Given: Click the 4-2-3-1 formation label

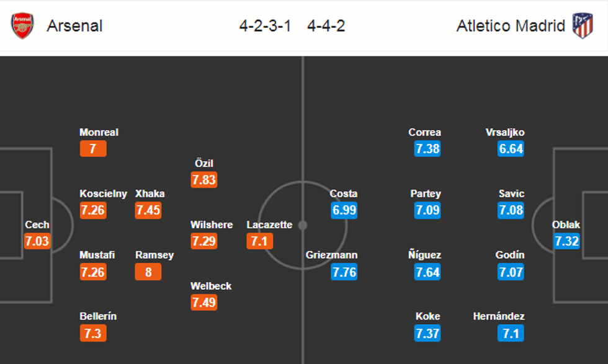Looking at the screenshot, I should [x=265, y=26].
